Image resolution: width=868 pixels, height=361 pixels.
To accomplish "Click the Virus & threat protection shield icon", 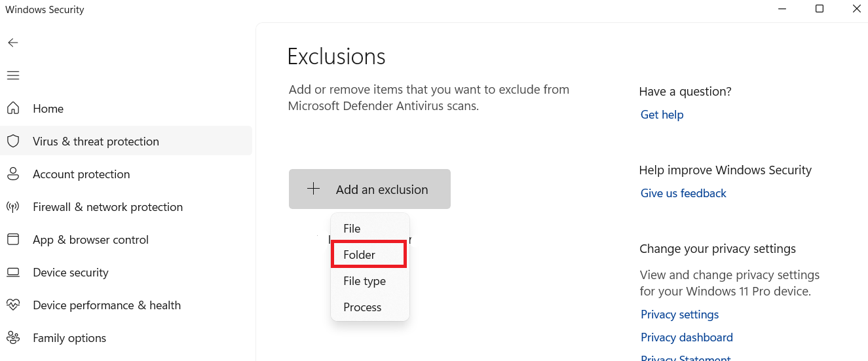I will (12, 141).
